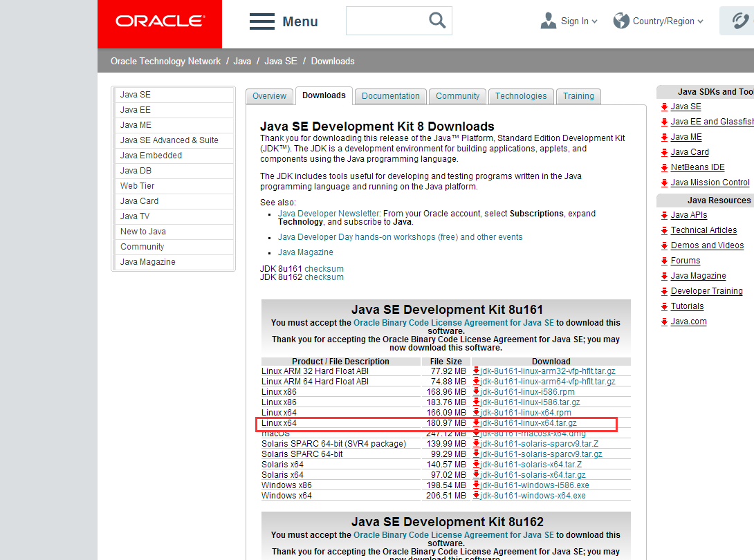The width and height of the screenshot is (754, 560).
Task: Select Java DB in left sidebar
Action: click(174, 171)
